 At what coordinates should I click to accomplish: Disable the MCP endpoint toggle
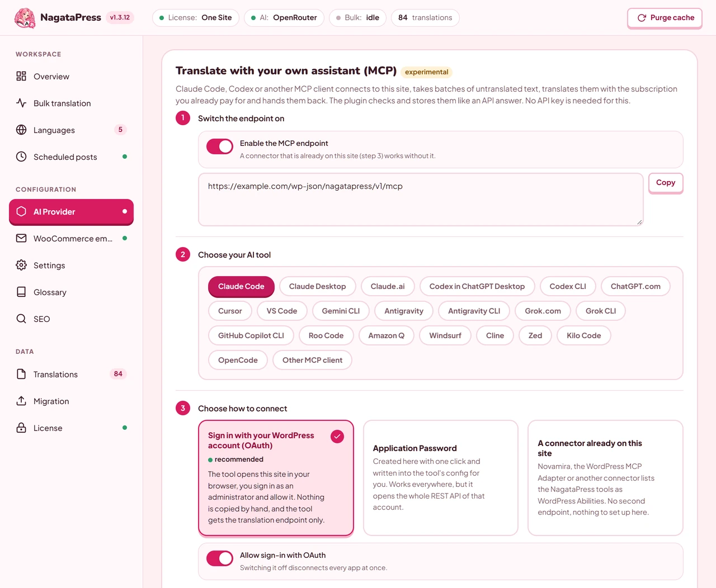[220, 146]
